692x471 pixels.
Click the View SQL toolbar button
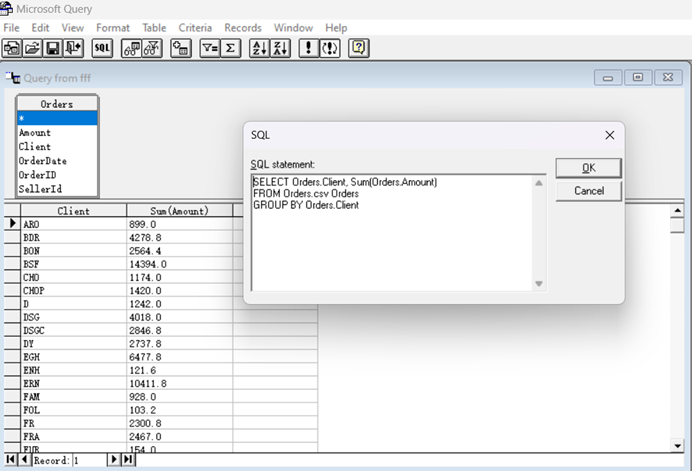point(102,48)
